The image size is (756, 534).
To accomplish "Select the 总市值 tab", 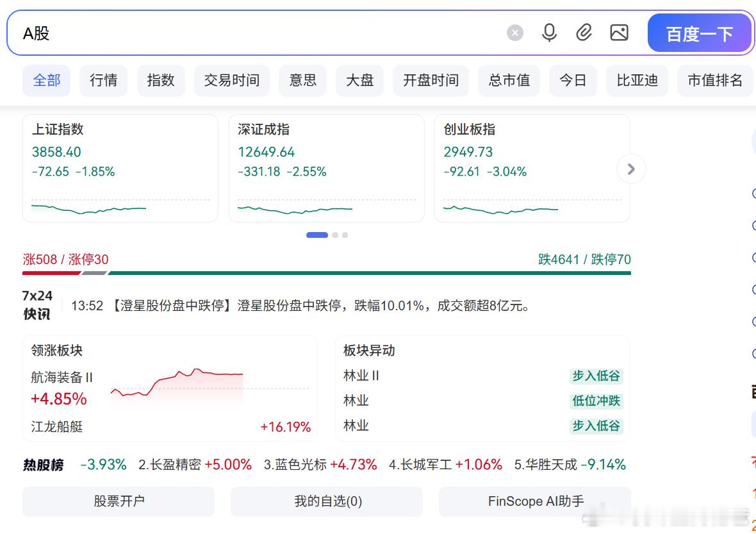I will (x=509, y=80).
